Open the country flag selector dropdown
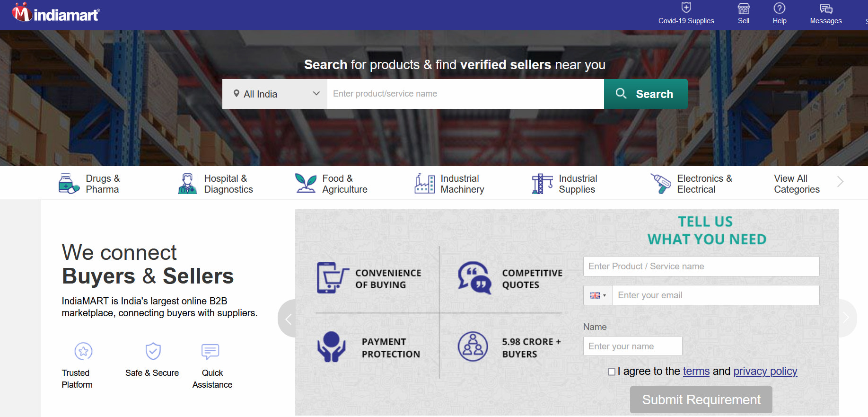This screenshot has height=417, width=868. [598, 295]
